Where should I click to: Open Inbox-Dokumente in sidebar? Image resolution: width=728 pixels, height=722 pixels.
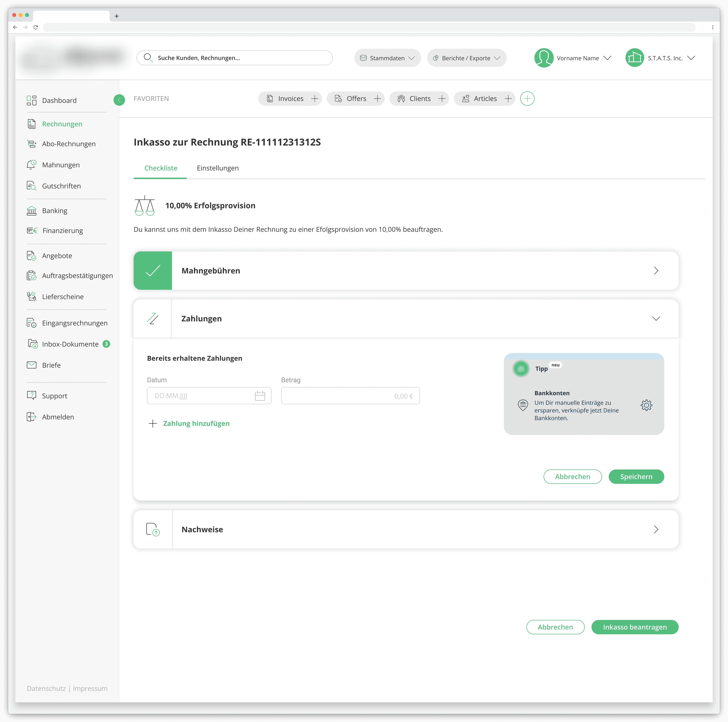[70, 344]
